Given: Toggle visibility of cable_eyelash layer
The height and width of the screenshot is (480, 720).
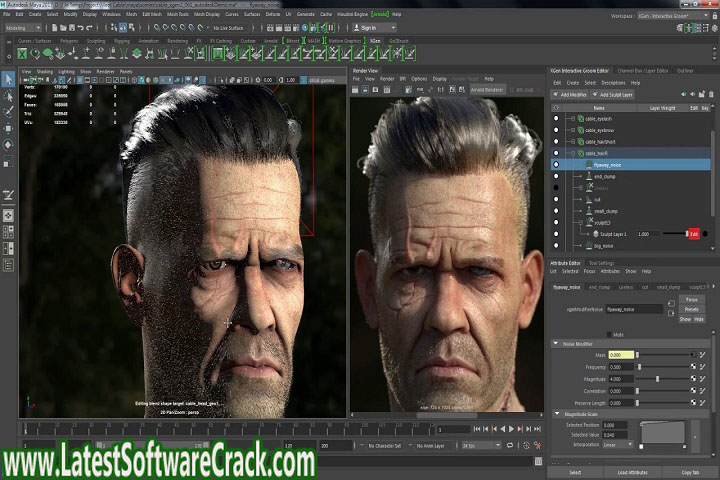Looking at the screenshot, I should (555, 118).
